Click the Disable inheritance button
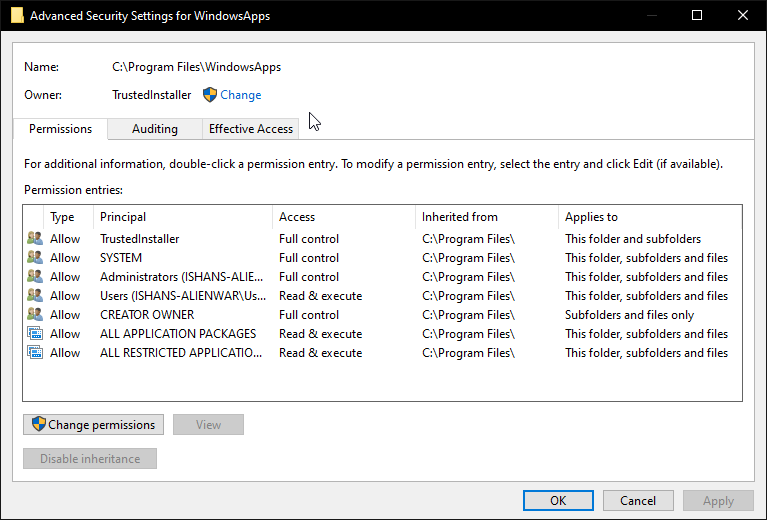 [x=90, y=459]
